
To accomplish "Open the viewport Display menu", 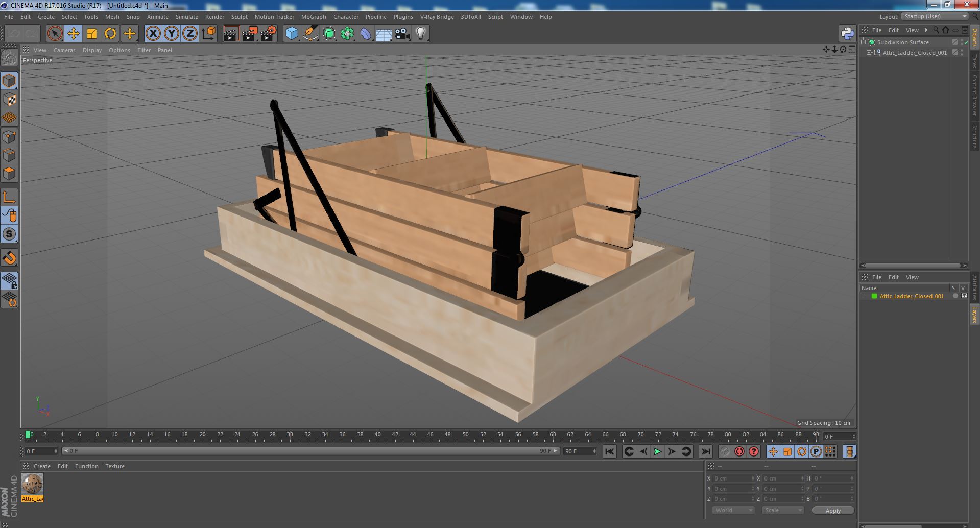I will coord(92,50).
